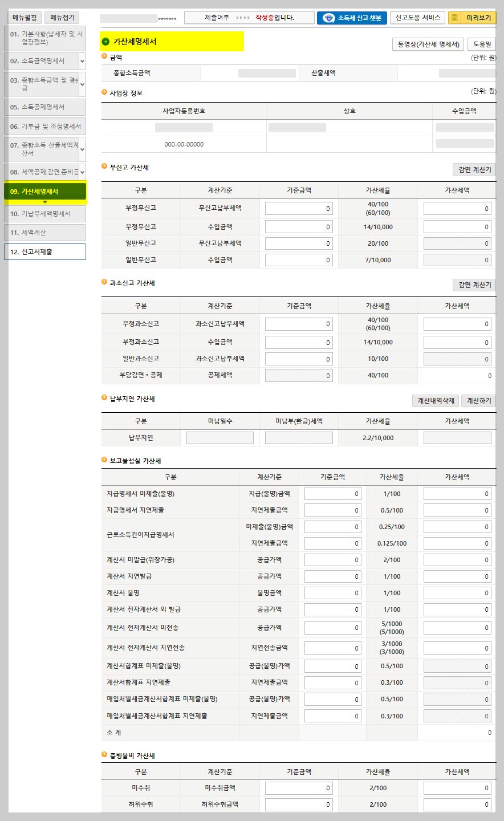Click 허위수취 가산세액 field
The image size is (504, 821).
[457, 804]
